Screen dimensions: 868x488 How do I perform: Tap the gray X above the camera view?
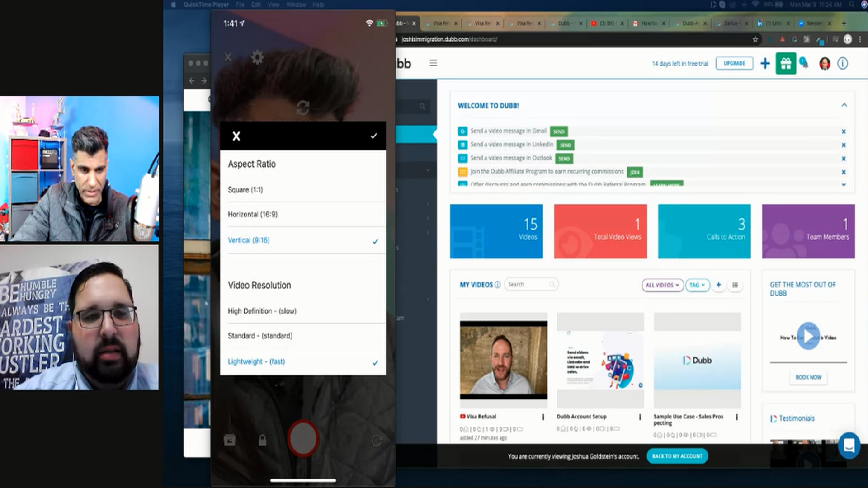[228, 57]
